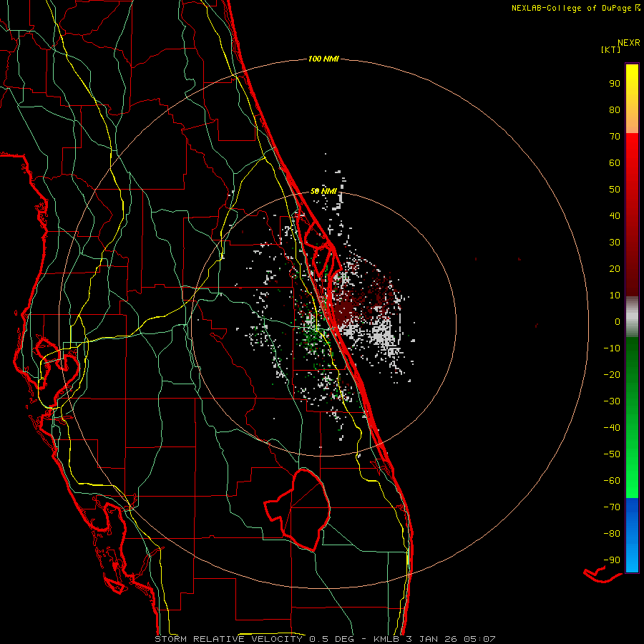This screenshot has width=644, height=644.
Task: Click the "-90" value on the velocity scale
Action: pyautogui.click(x=612, y=560)
